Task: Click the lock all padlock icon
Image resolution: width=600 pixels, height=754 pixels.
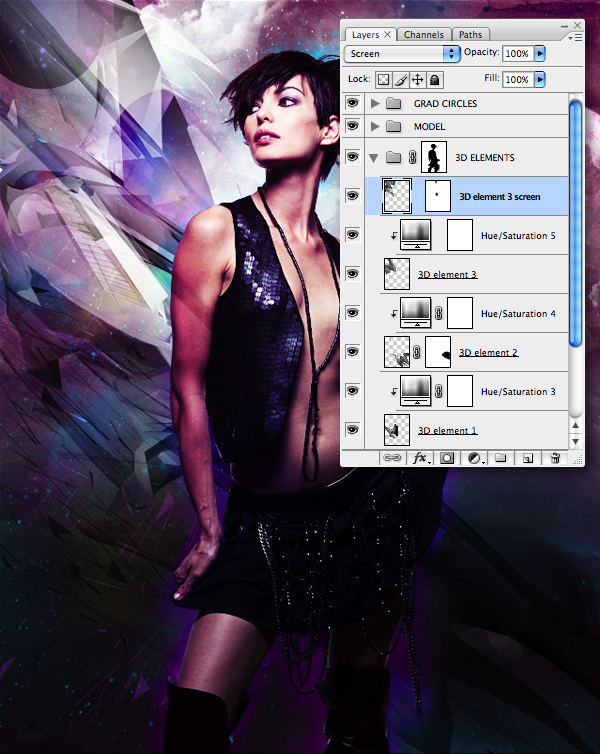Action: (x=435, y=80)
